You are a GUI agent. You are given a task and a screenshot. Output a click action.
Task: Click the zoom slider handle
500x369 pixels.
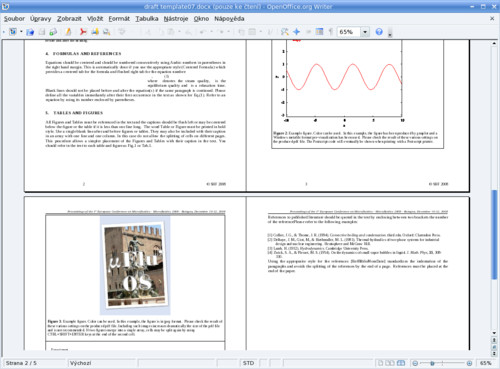[432, 363]
